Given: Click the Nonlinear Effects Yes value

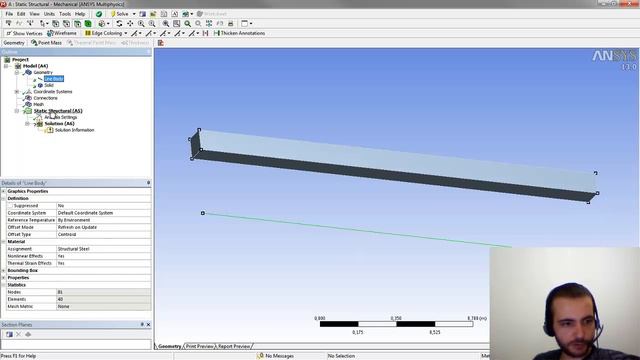Looking at the screenshot, I should (104, 256).
